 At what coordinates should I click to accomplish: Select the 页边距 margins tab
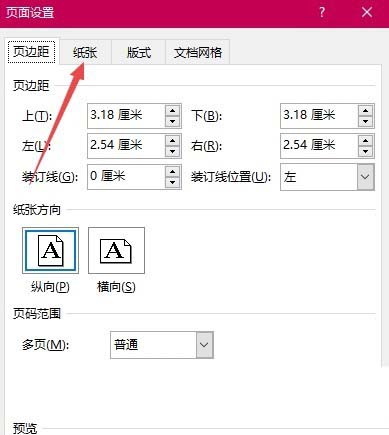pyautogui.click(x=31, y=51)
